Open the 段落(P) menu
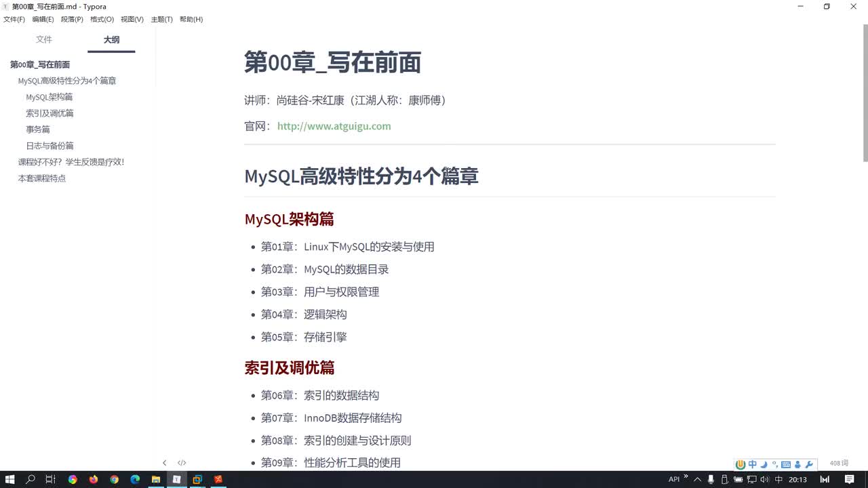The height and width of the screenshot is (488, 868). pos(72,20)
